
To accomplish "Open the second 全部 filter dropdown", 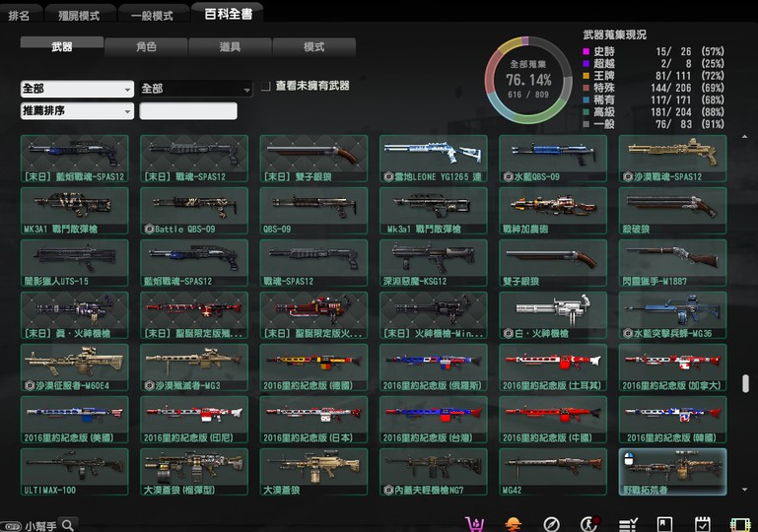I will 195,89.
